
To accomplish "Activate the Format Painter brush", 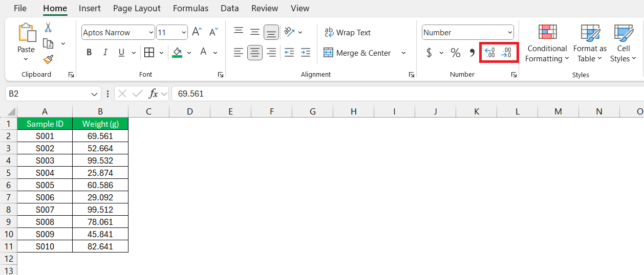I will point(48,60).
